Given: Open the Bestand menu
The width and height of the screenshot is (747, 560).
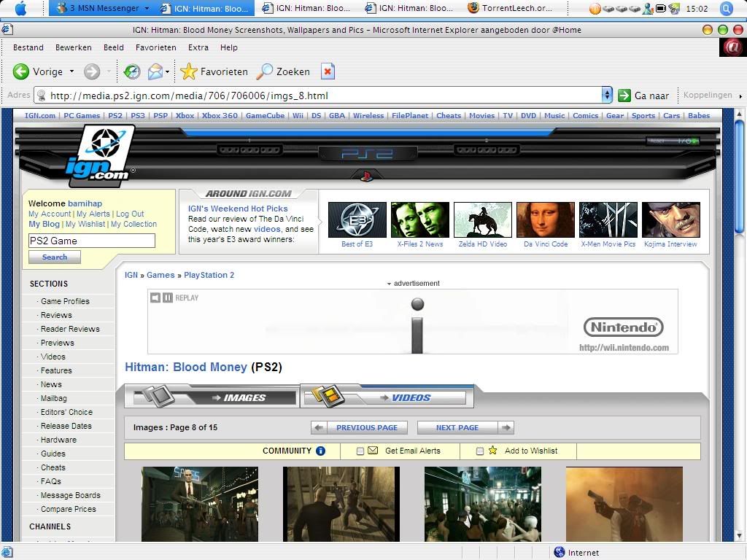Looking at the screenshot, I should (28, 47).
